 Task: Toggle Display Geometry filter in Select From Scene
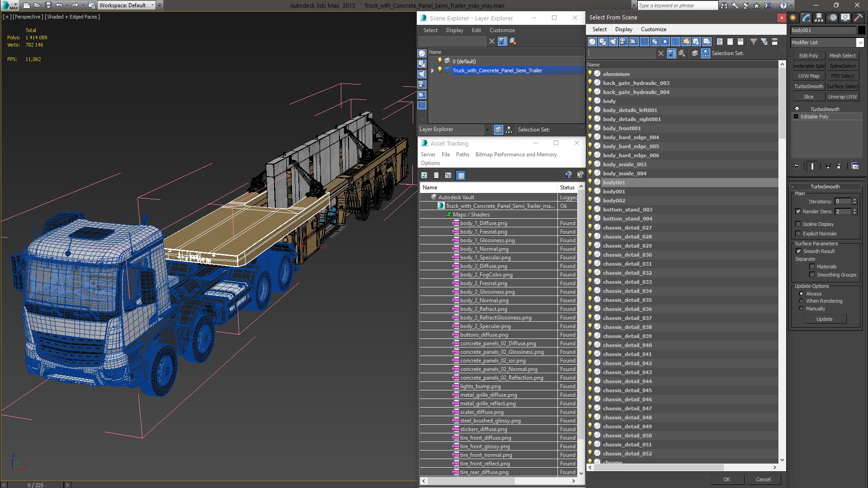click(x=592, y=42)
